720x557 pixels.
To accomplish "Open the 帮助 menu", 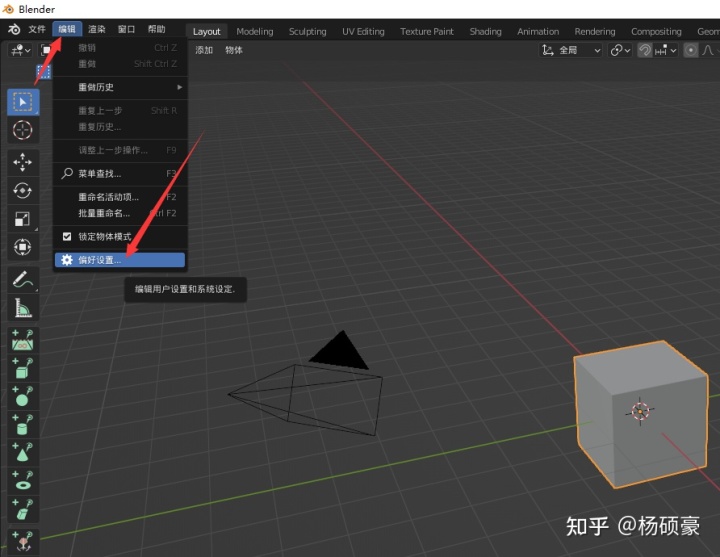I will coord(157,29).
